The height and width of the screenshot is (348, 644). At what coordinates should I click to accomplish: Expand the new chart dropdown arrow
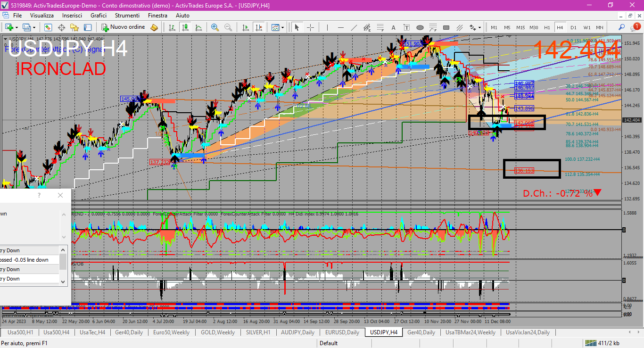(x=17, y=27)
